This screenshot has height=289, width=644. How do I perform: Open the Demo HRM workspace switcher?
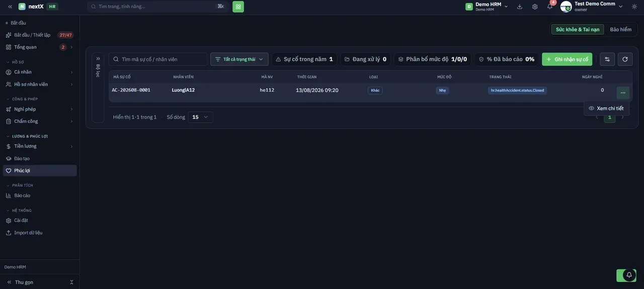click(487, 7)
